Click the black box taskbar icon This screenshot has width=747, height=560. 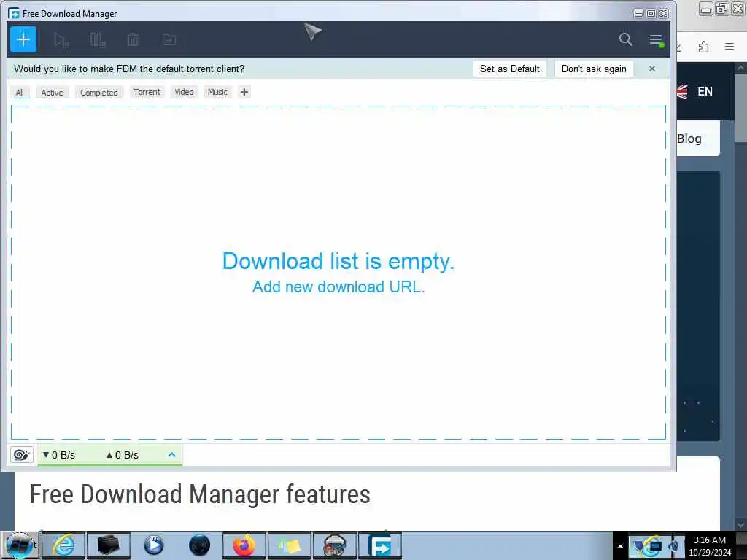coord(108,545)
